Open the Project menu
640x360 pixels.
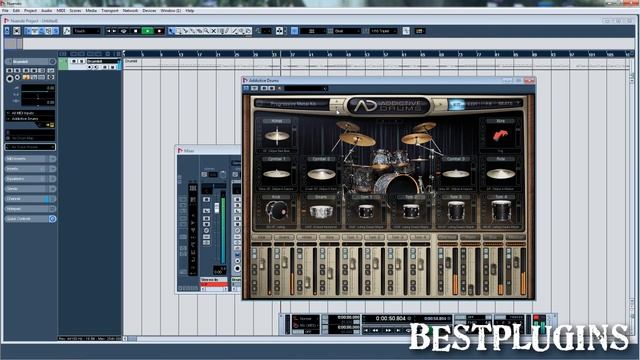pyautogui.click(x=30, y=11)
